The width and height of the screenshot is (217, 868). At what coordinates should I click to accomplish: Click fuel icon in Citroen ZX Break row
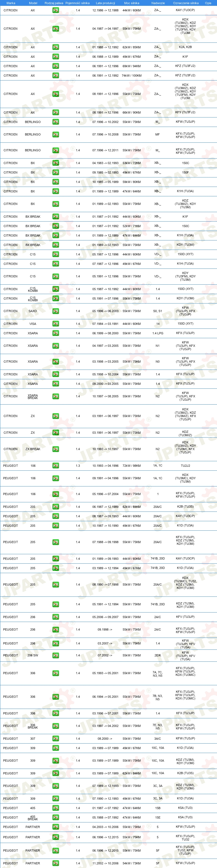click(x=55, y=449)
